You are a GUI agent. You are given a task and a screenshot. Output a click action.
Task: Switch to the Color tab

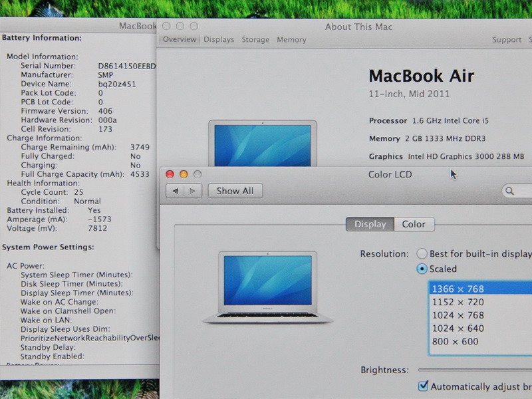(x=414, y=224)
